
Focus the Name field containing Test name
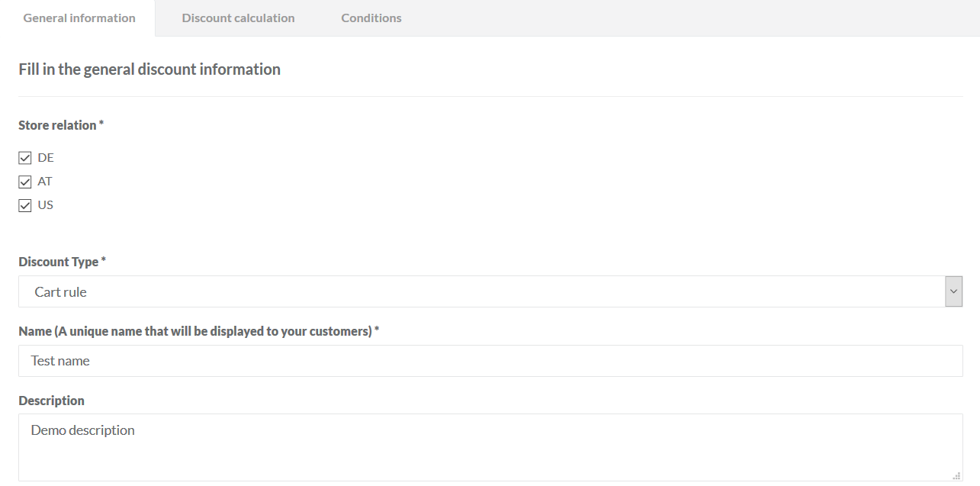coord(490,361)
